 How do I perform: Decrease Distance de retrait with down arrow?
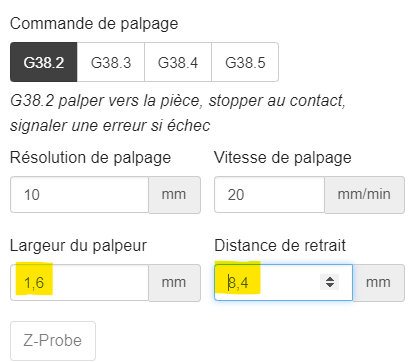click(330, 286)
